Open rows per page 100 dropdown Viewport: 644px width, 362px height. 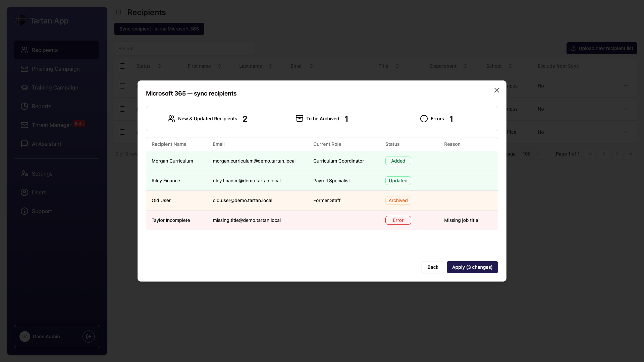click(532, 154)
